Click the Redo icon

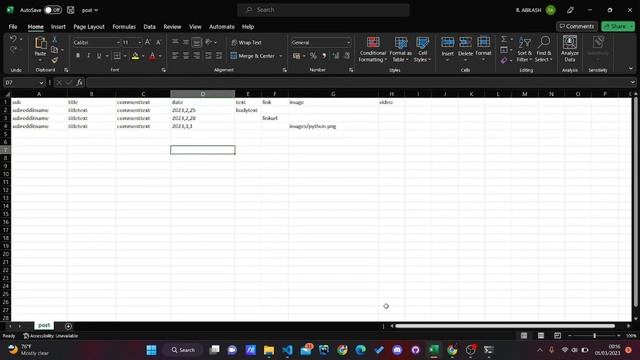(13, 50)
